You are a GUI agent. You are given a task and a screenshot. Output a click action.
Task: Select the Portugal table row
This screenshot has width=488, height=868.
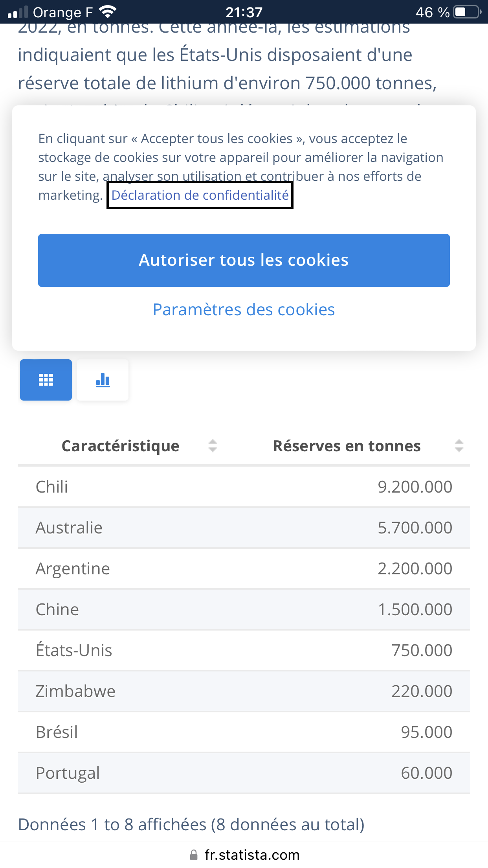tap(244, 773)
